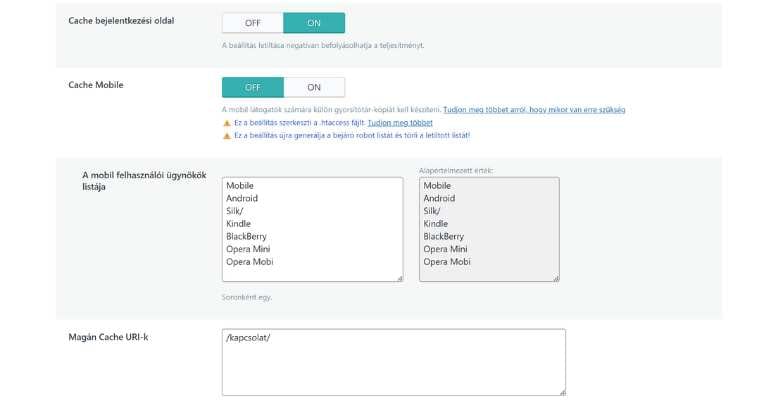This screenshot has height=401, width=767.
Task: Click resize handle of default values box
Action: [x=555, y=278]
